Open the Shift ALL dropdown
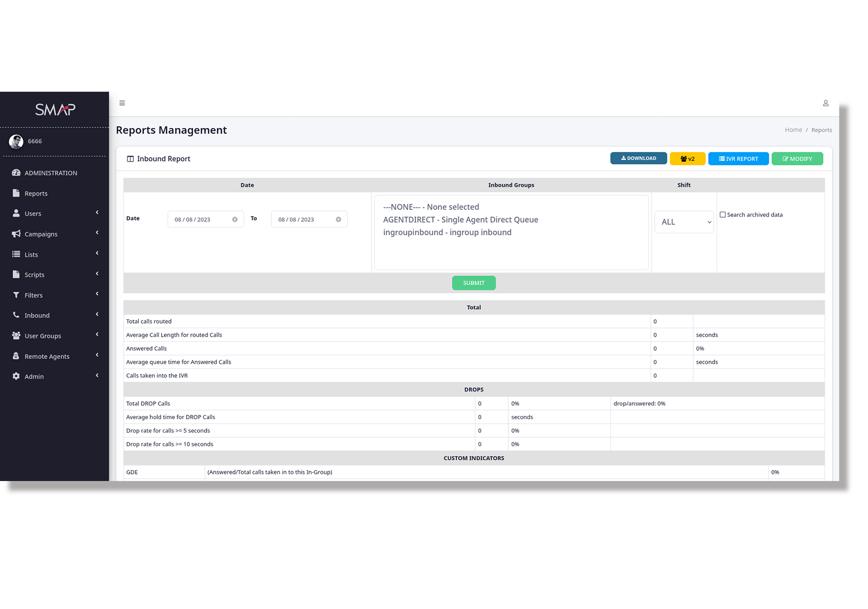Viewport: 868px width, 609px height. tap(684, 222)
